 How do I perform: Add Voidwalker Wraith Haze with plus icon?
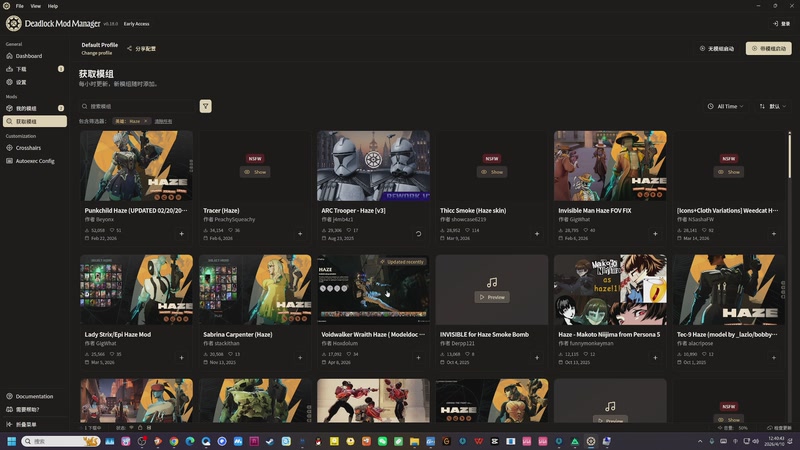(418, 358)
